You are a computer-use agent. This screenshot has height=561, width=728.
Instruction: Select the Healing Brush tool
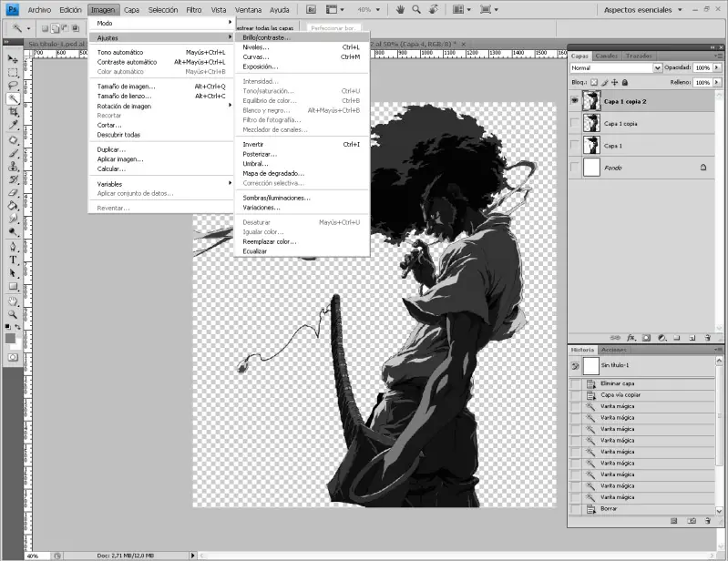pos(13,140)
